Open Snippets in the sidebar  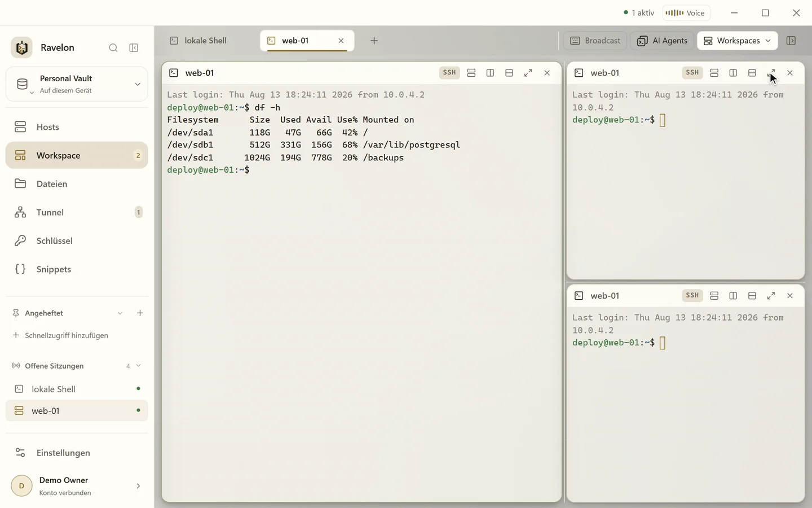point(77,269)
